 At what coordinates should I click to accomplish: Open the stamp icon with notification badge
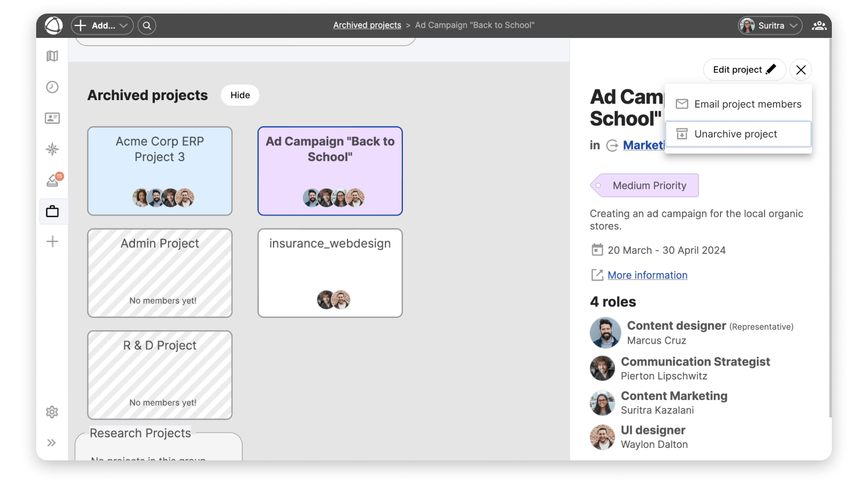pyautogui.click(x=53, y=180)
